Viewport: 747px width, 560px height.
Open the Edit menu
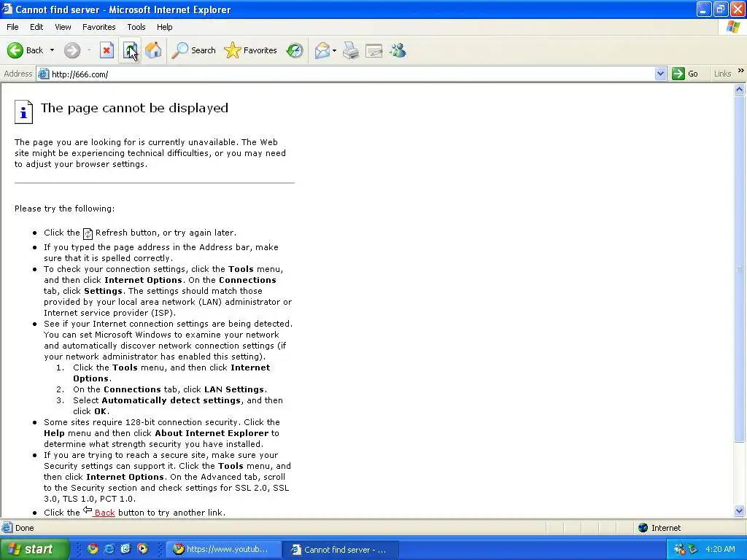click(36, 27)
